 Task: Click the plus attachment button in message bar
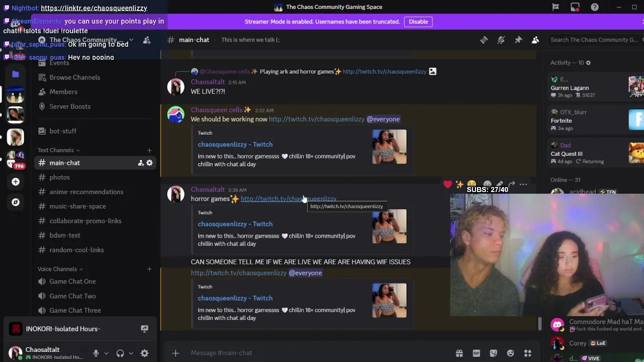[176, 353]
